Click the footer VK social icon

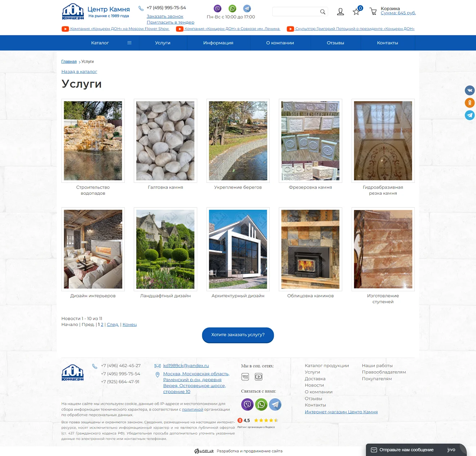coord(245,377)
